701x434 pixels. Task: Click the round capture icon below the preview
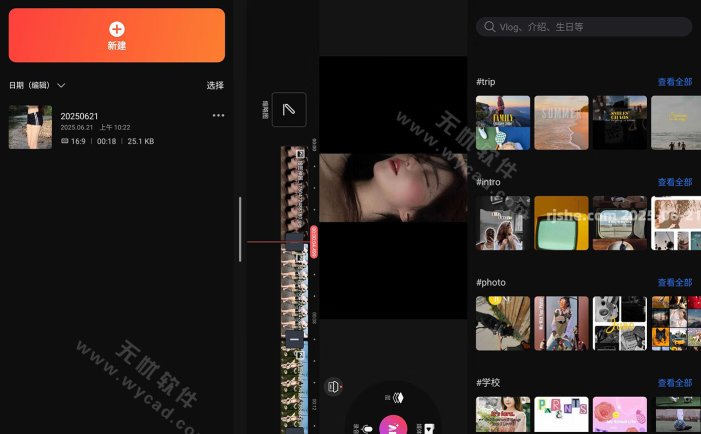[x=333, y=387]
